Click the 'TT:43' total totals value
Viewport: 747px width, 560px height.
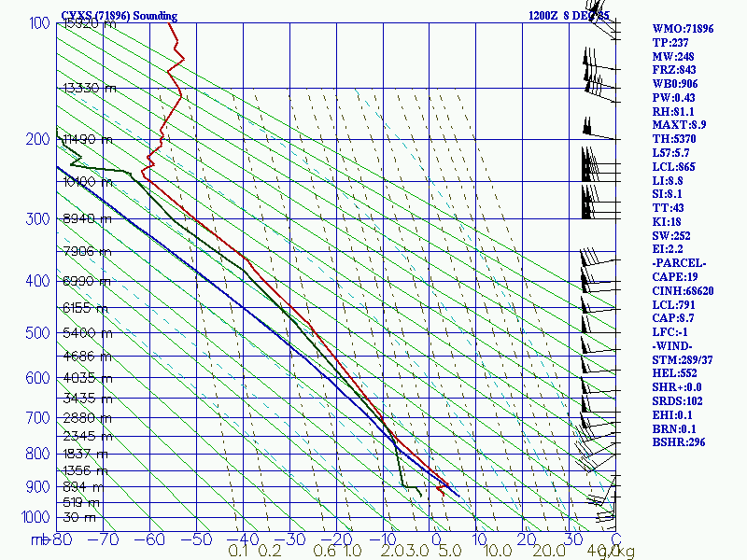click(x=668, y=208)
